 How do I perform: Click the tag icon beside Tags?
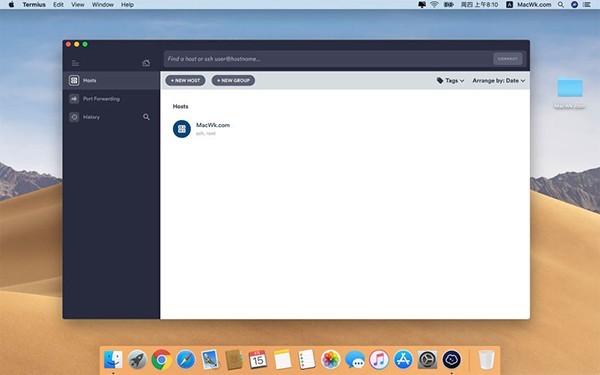[440, 81]
